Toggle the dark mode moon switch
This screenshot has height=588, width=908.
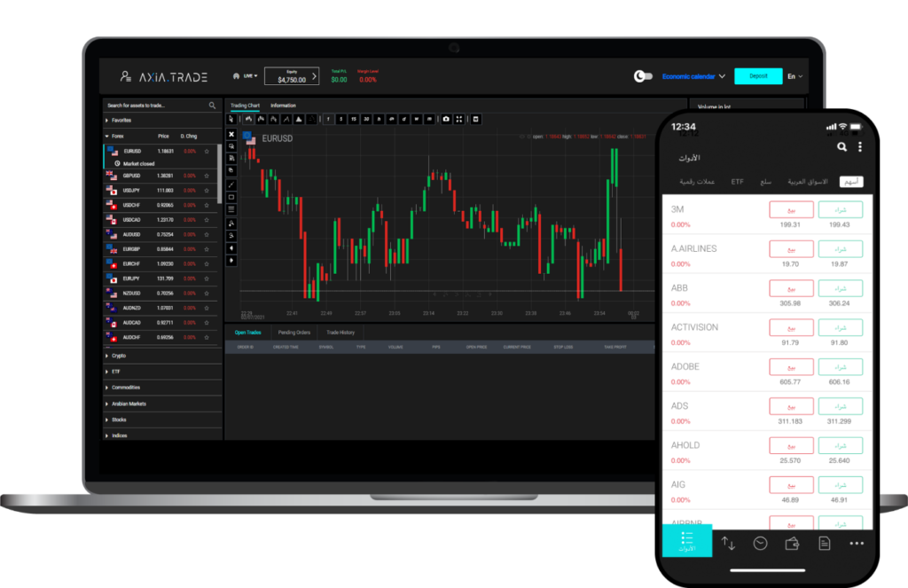[643, 76]
